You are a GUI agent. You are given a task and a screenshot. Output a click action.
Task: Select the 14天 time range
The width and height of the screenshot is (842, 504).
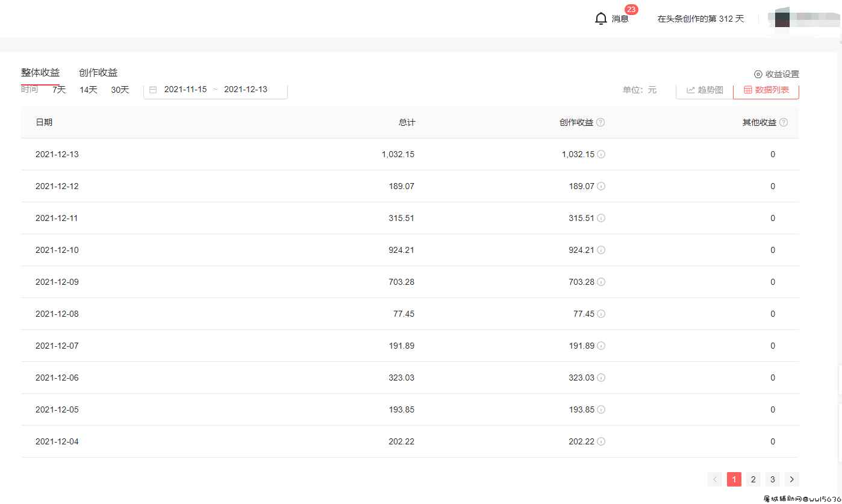pos(89,90)
